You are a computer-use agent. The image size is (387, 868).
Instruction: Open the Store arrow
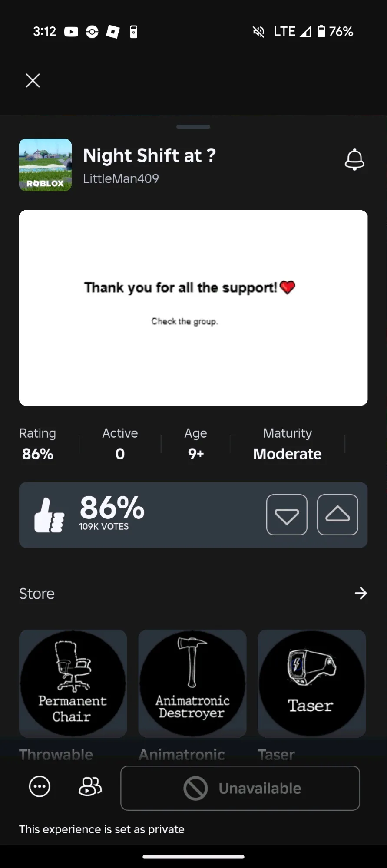pyautogui.click(x=361, y=593)
